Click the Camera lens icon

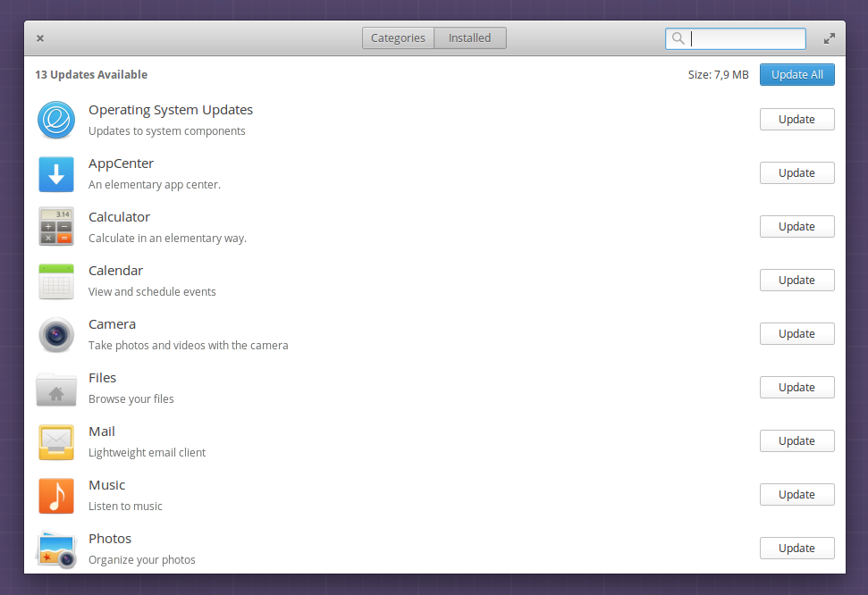[56, 334]
